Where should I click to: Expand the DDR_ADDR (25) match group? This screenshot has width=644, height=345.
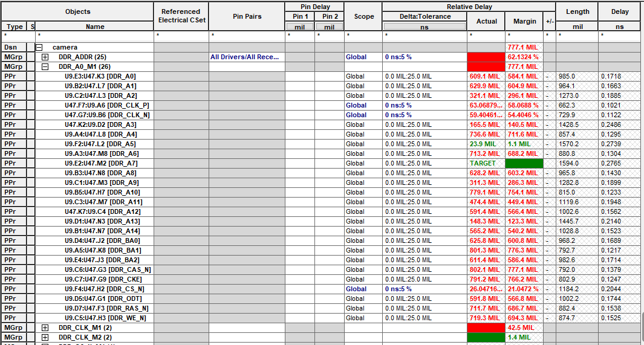tap(45, 57)
